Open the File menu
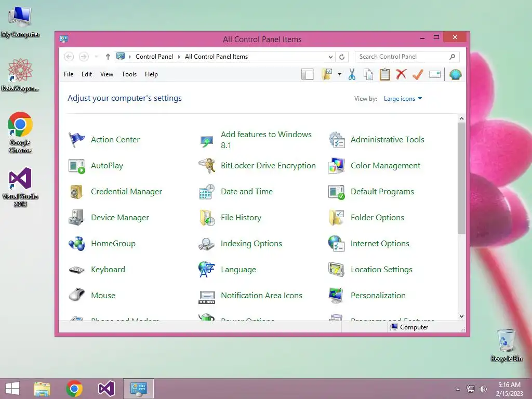 pos(69,74)
